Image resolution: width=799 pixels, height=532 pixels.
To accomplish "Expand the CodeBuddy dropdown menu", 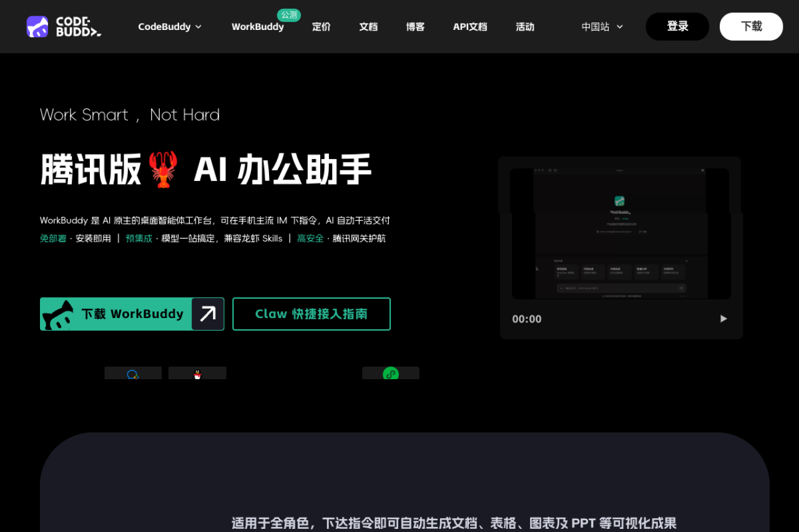I will (x=170, y=27).
